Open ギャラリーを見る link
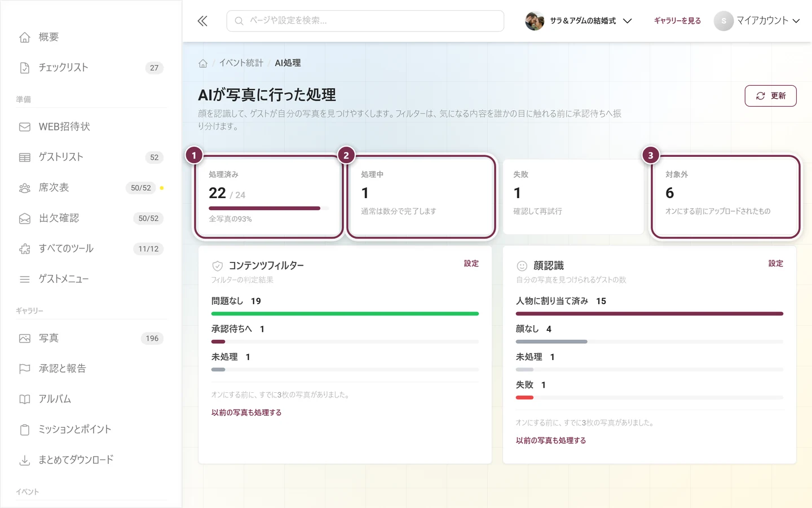812x508 pixels. 677,21
